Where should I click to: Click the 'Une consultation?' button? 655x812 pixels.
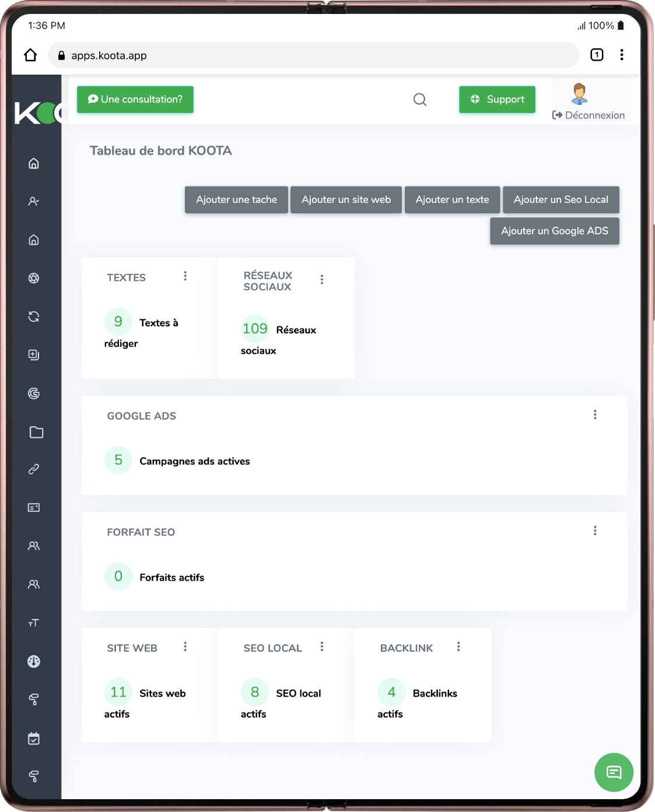tap(135, 100)
